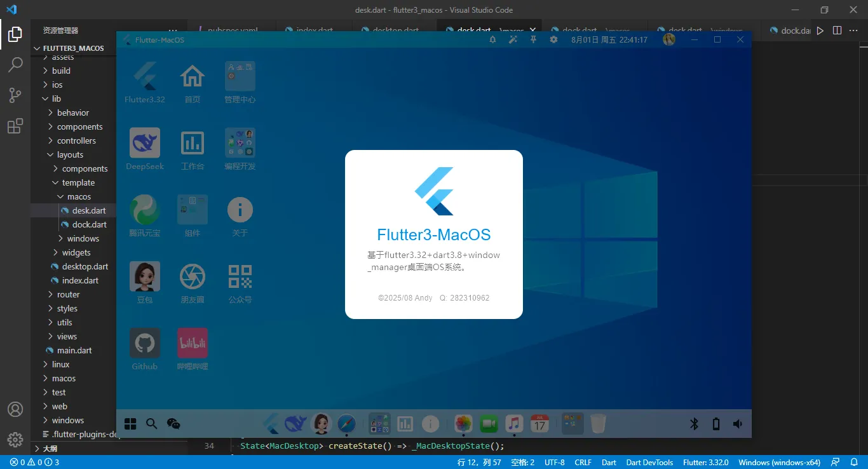Click the magic wand icon in Flutter-MacOS top bar
The width and height of the screenshot is (868, 469).
513,39
